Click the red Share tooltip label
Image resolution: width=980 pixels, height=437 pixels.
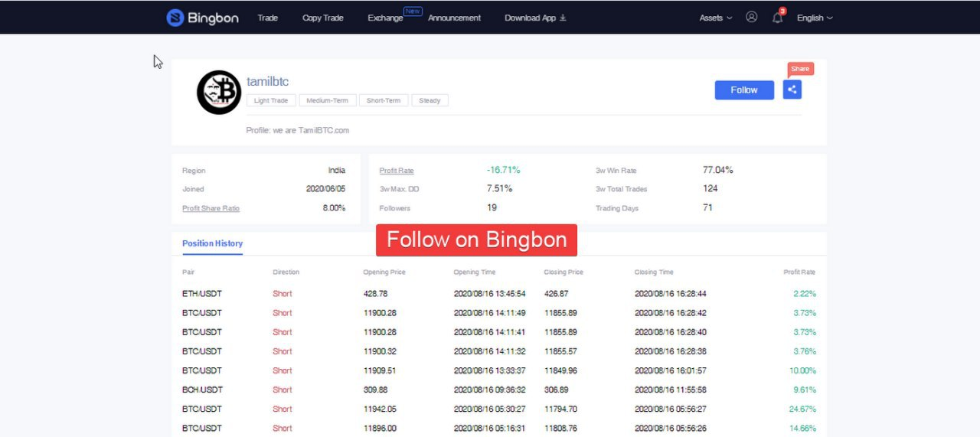pyautogui.click(x=800, y=69)
